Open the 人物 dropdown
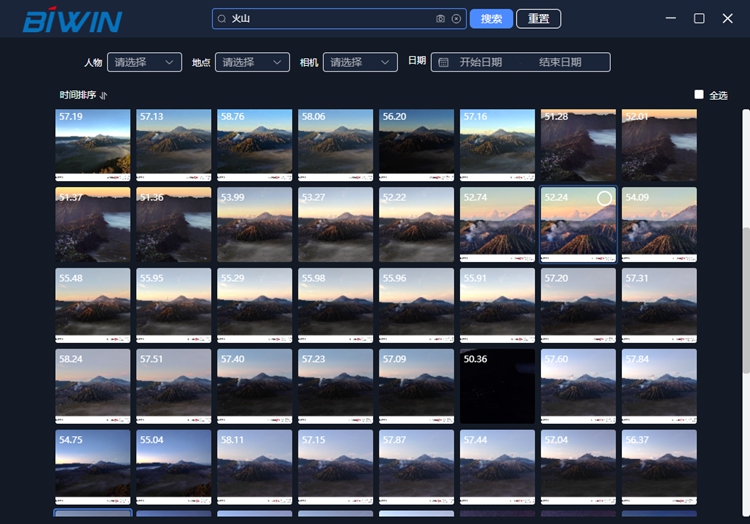The height and width of the screenshot is (524, 750). tap(144, 62)
